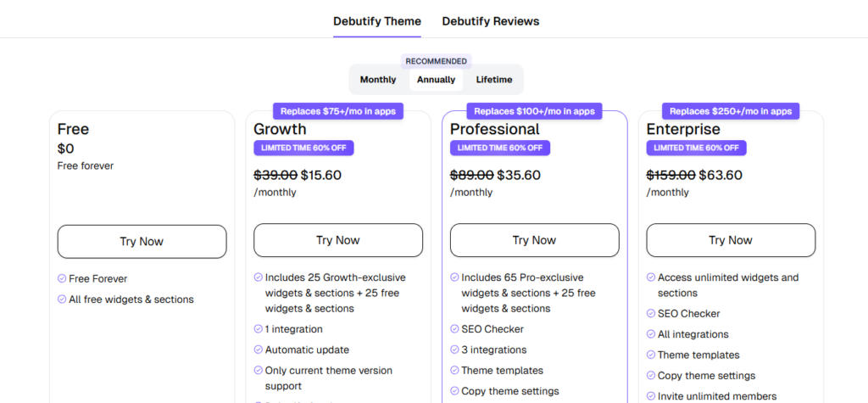
Task: Click Try Now under Professional plan
Action: click(534, 240)
